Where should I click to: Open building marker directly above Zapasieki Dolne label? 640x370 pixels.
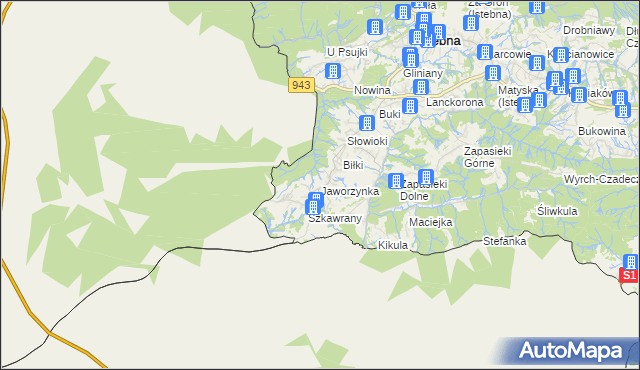coord(426,177)
